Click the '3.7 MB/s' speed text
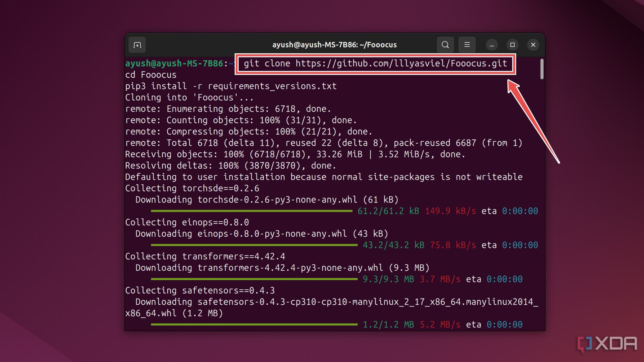The height and width of the screenshot is (362, 644). click(x=440, y=279)
